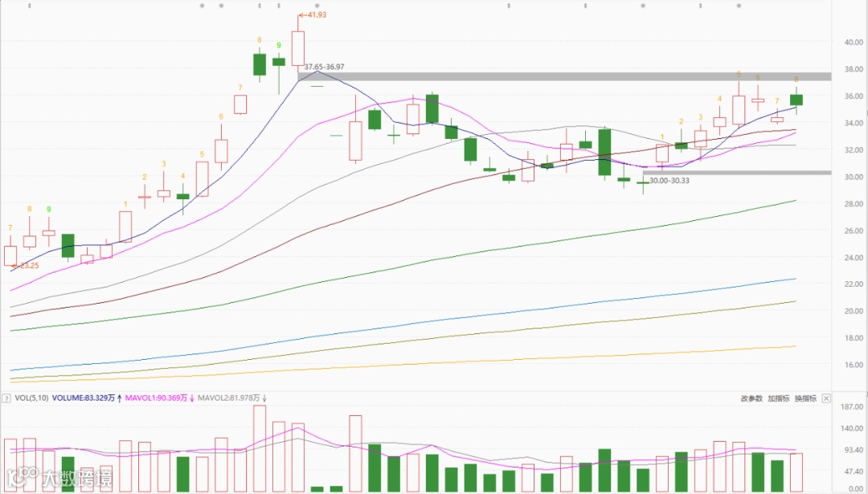Click the 140.00 volume axis label
Screen dimensions: 868x494
click(x=853, y=428)
